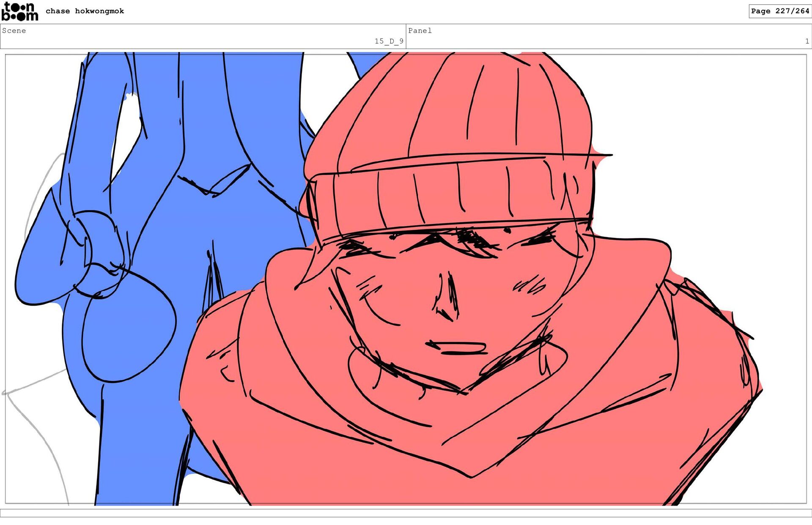Click the Scene header label

coord(14,30)
